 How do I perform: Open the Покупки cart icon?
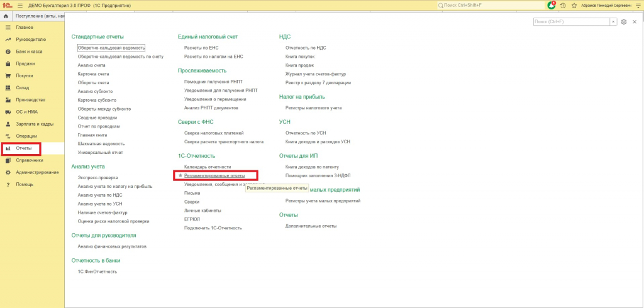point(8,75)
